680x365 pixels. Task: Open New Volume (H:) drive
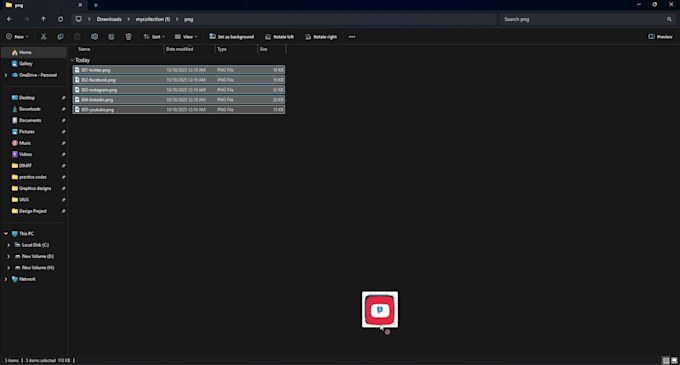click(34, 268)
